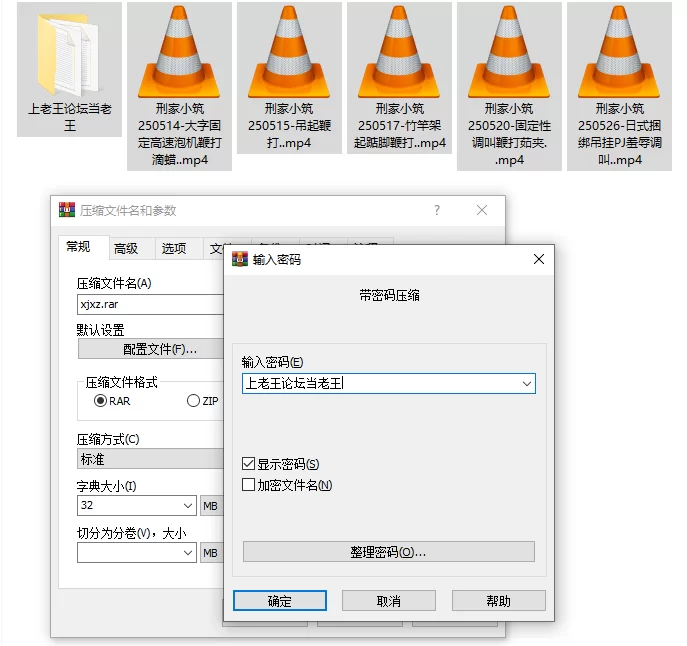Open the 上老王论坛当老王 folder icon
Screen dimensions: 687x646
click(69, 55)
